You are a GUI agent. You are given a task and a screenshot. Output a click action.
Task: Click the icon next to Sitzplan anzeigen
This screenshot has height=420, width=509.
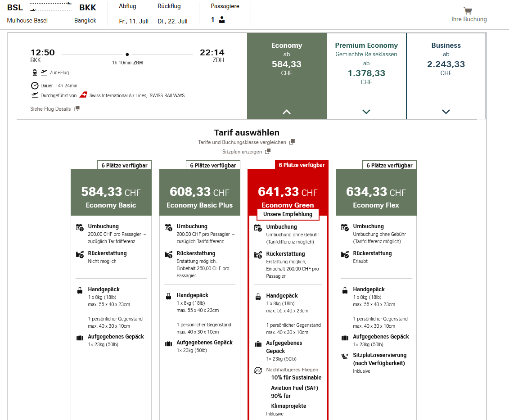[x=268, y=151]
